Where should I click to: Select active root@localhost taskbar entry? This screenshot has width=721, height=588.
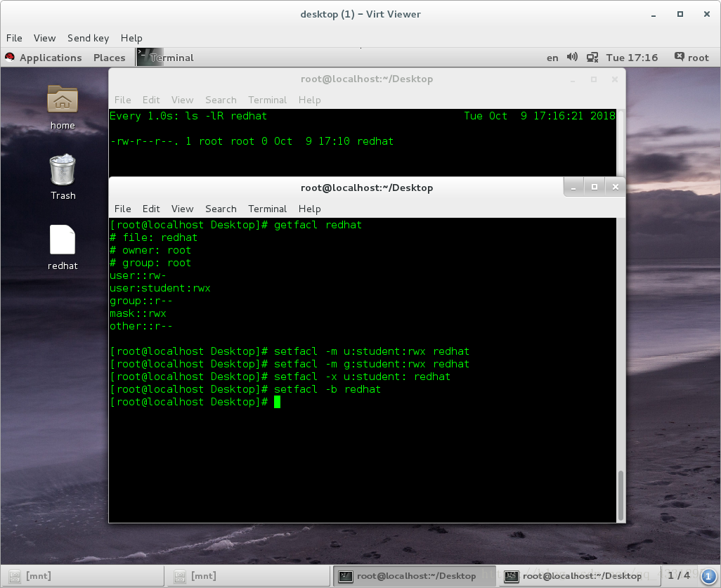414,575
